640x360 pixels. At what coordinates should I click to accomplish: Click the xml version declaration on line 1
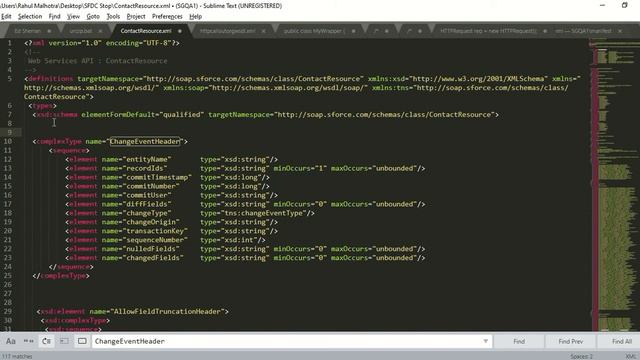[x=102, y=43]
